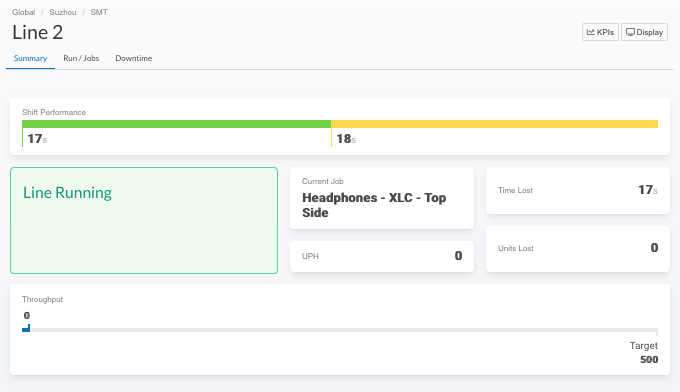680x392 pixels.
Task: Open the Current Job card
Action: 382,198
